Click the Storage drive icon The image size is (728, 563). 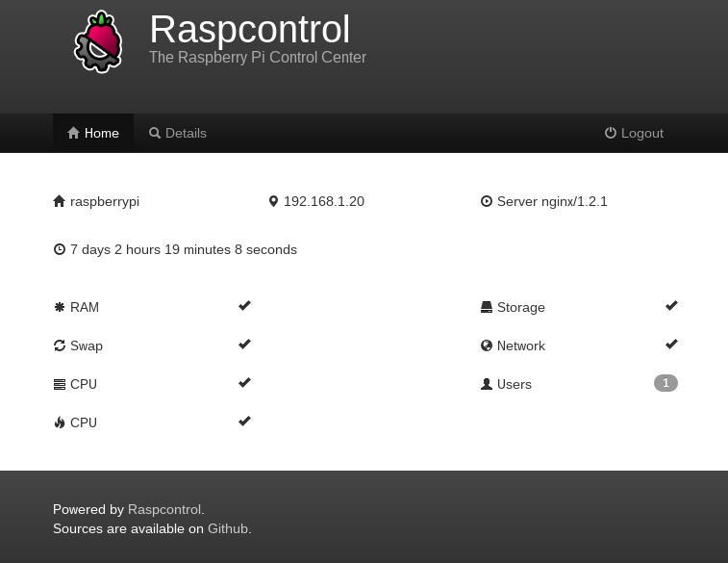tap(486, 307)
